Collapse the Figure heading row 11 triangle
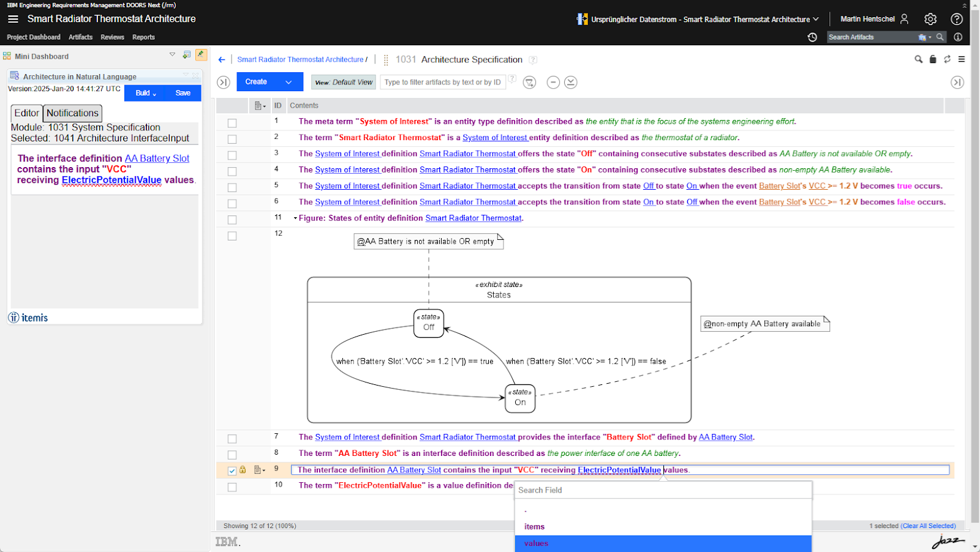This screenshot has width=980, height=552. click(295, 218)
